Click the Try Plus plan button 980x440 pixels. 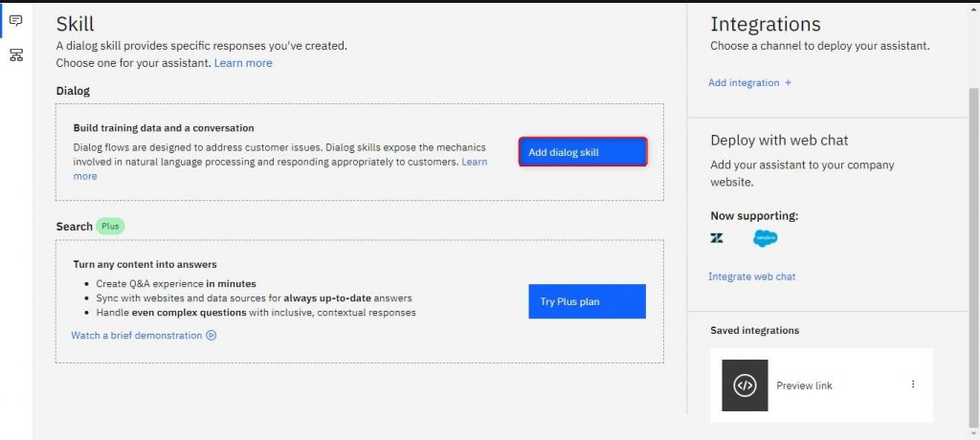tap(587, 301)
